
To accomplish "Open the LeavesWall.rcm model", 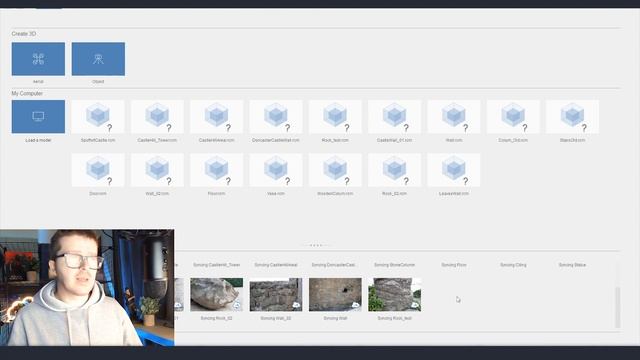I will [x=454, y=170].
